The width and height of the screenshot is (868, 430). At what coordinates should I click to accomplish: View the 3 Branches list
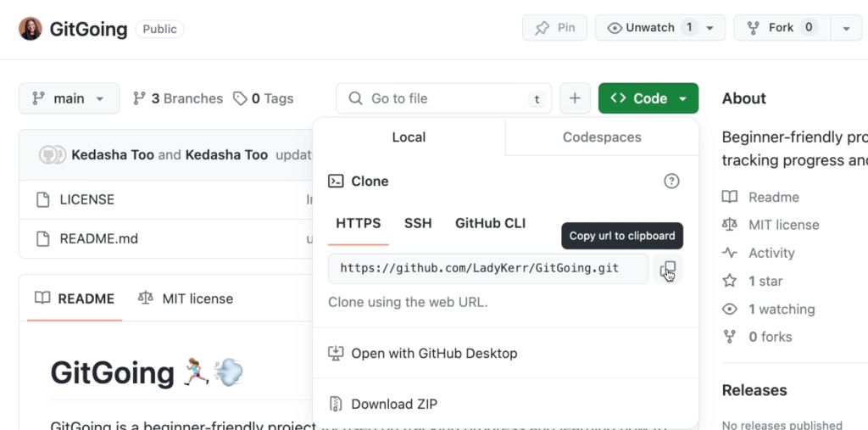(178, 98)
